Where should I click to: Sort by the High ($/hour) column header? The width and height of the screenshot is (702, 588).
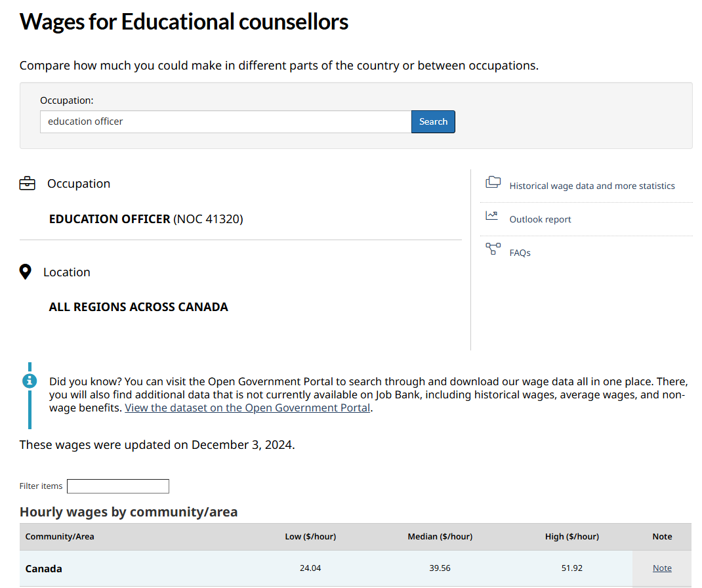tap(571, 537)
